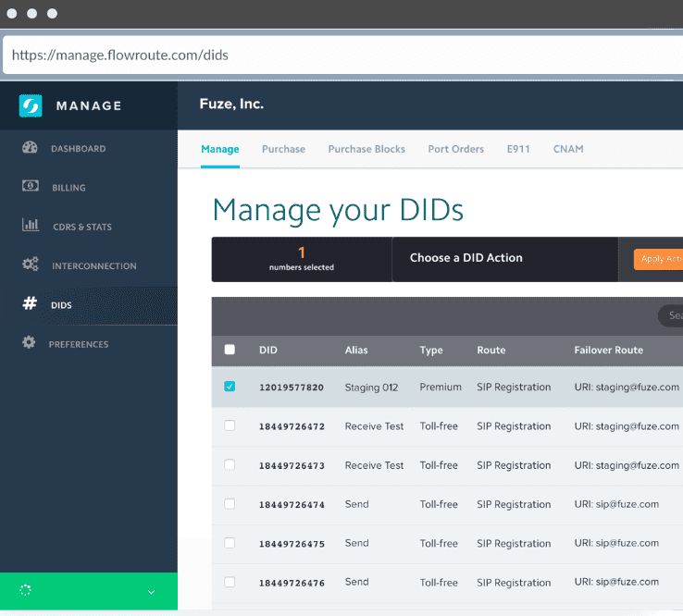Select the DIDs hash icon
Image resolution: width=683 pixels, height=616 pixels.
click(30, 304)
